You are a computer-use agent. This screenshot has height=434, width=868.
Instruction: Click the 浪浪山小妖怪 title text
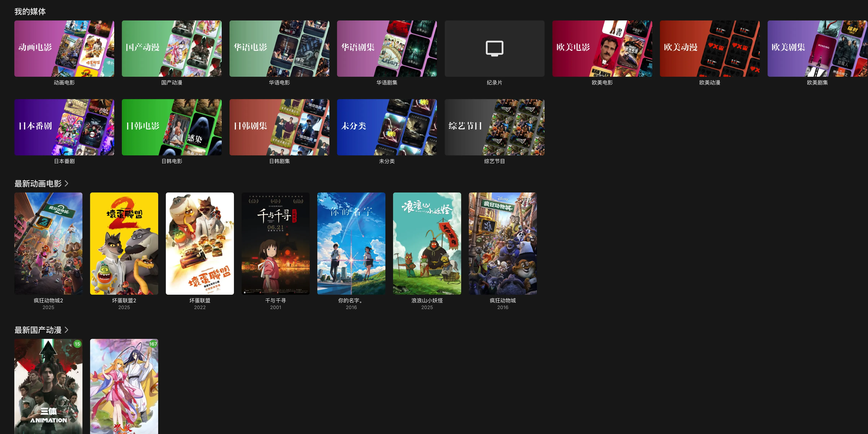pos(427,300)
